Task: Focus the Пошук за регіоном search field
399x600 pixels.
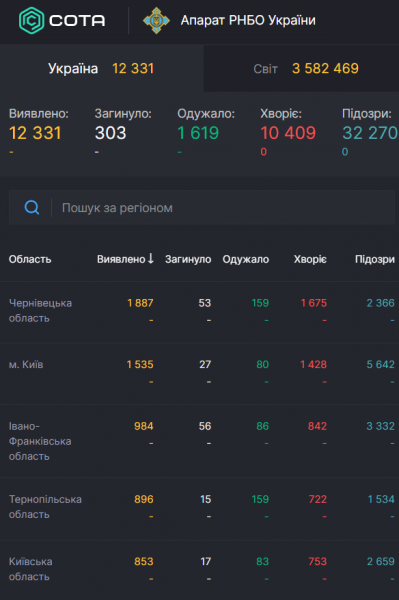Action: click(x=202, y=208)
